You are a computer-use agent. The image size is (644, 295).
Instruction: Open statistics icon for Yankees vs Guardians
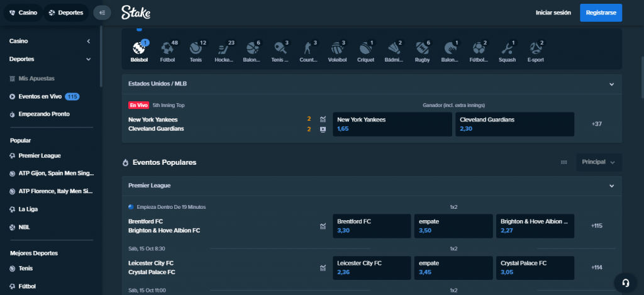[323, 120]
